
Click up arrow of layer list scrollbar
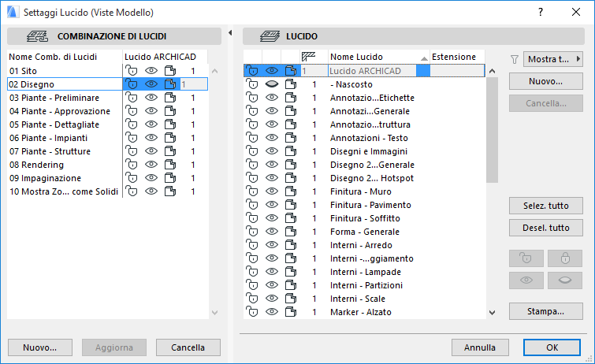pos(493,71)
